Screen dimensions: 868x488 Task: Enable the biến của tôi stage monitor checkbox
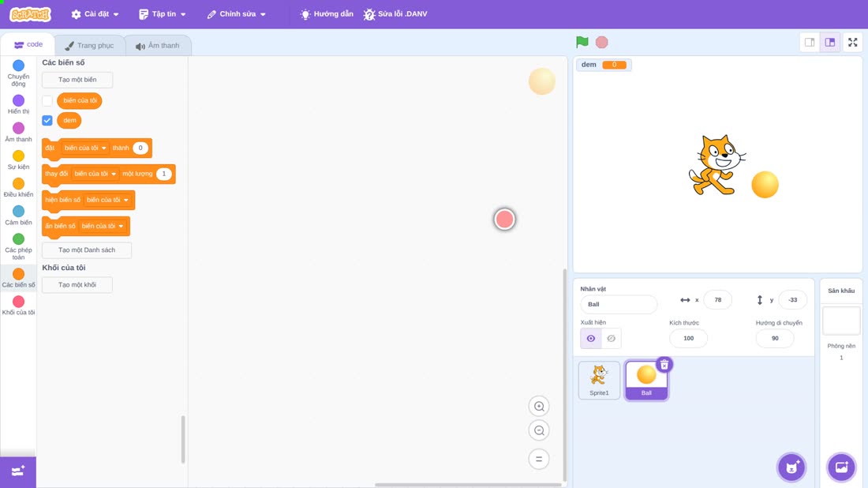coord(47,101)
